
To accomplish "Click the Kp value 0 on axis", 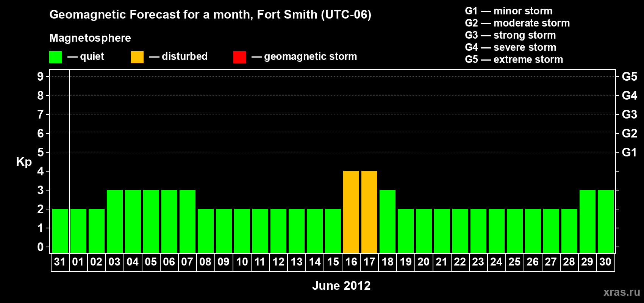I will tap(41, 247).
